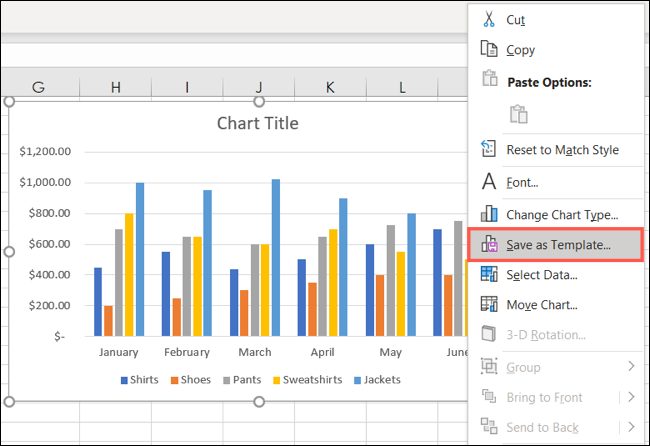Click the Shoes legend entry
This screenshot has width=650, height=446.
click(x=191, y=380)
